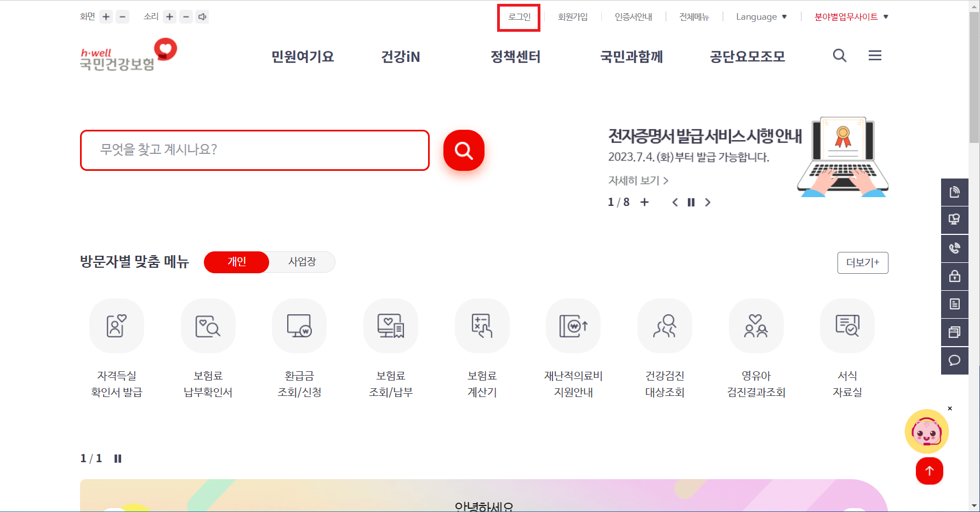This screenshot has width=980, height=512.
Task: Lower the 소리 volume with its minus button
Action: pyautogui.click(x=186, y=17)
